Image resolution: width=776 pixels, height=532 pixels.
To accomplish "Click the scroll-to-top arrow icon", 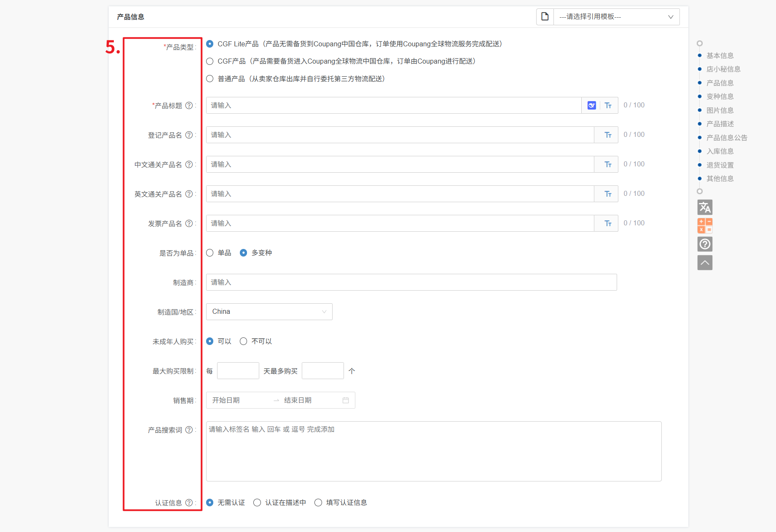I will pos(705,263).
